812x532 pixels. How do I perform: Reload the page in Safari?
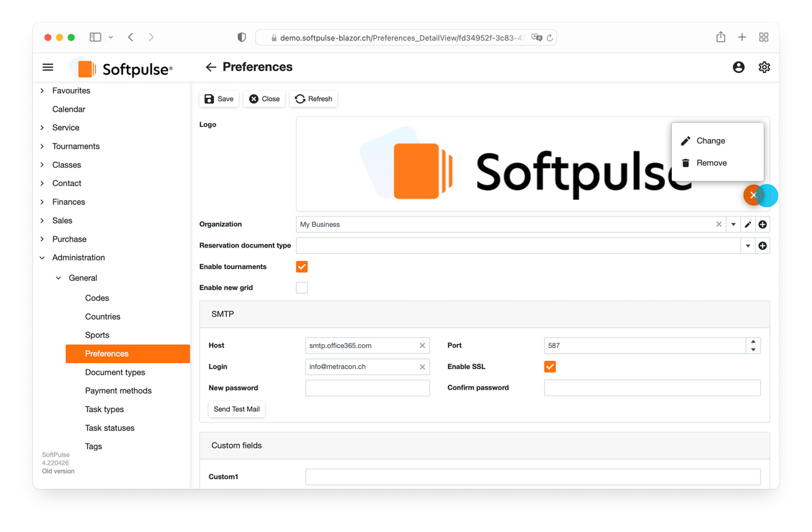click(550, 37)
